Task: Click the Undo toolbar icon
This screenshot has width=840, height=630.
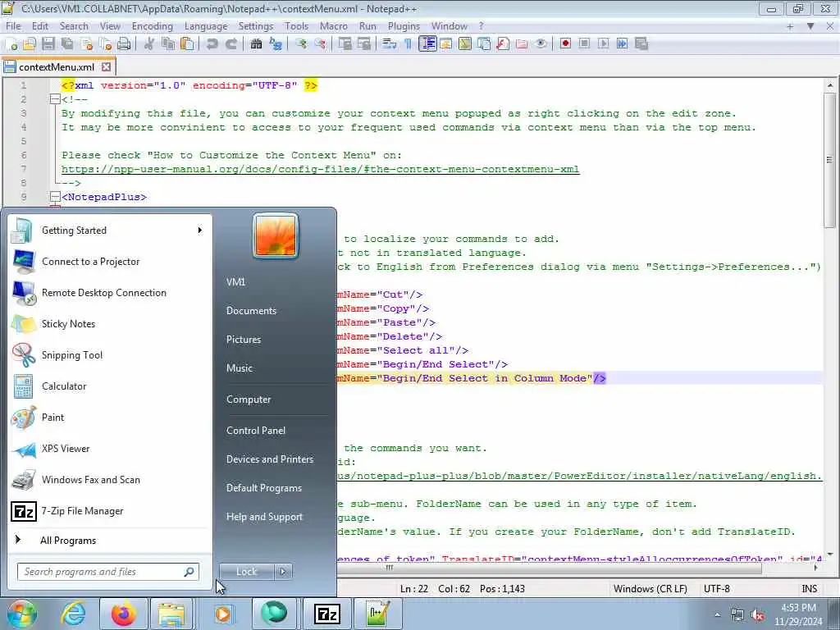Action: (x=212, y=44)
